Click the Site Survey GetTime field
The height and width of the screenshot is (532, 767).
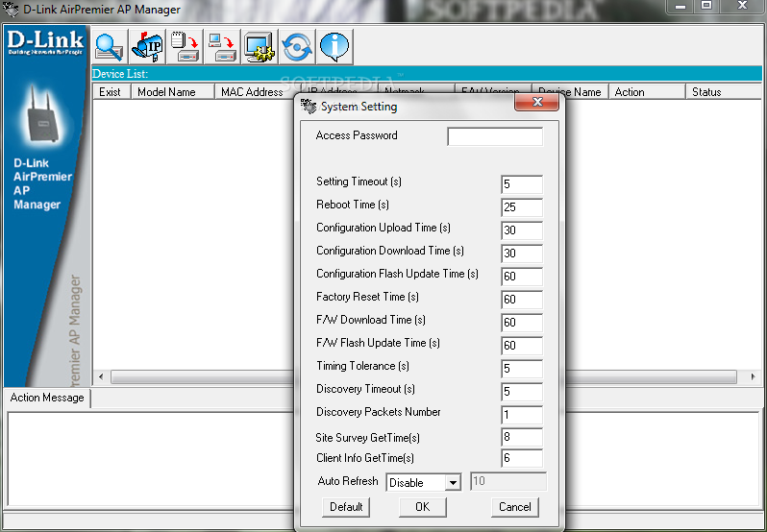coord(522,437)
